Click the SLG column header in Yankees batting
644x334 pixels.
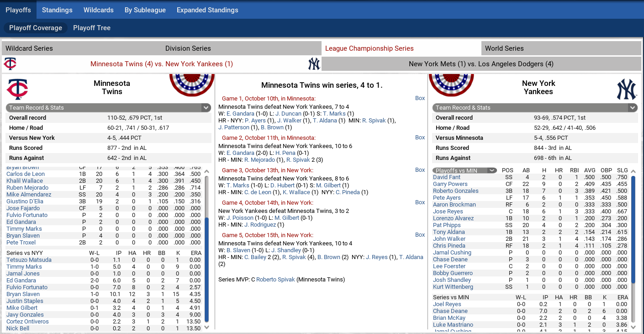(622, 170)
